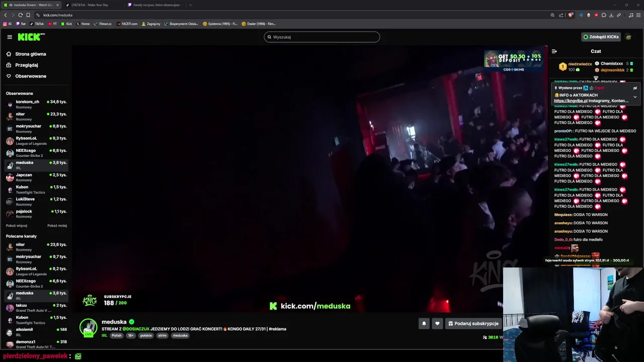Screen dimensions: 644x362
Task: Click the meduska tag
Action: (x=180, y=335)
